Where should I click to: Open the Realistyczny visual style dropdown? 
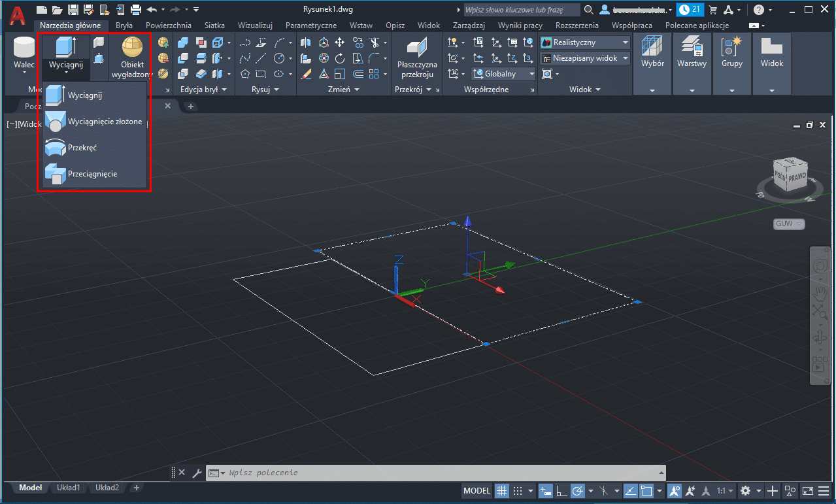[x=586, y=42]
